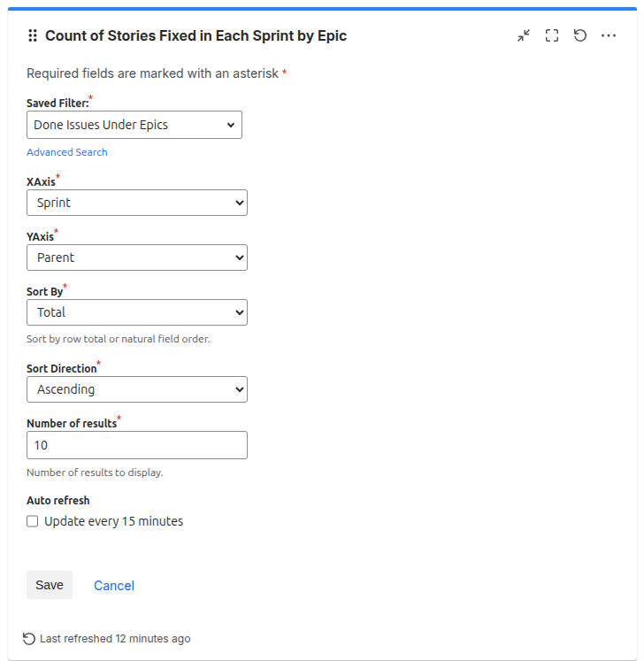
Task: Click the 'Auto refresh' label
Action: [58, 500]
